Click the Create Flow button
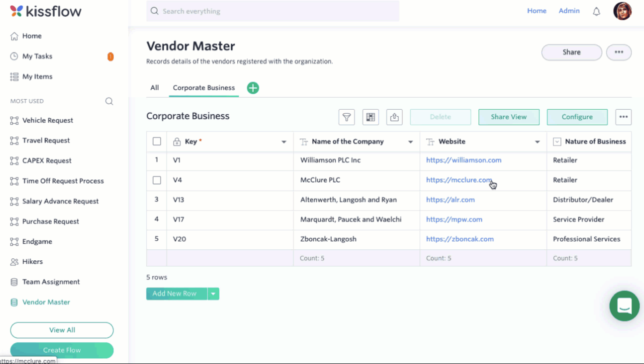The image size is (644, 364). (x=62, y=350)
